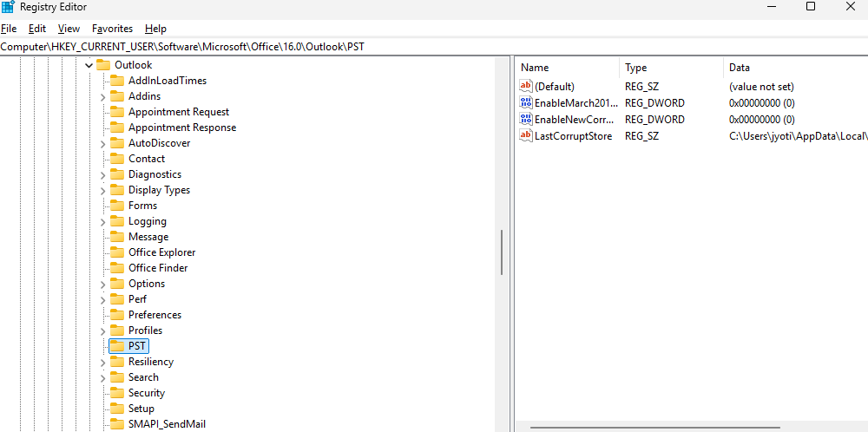Viewport: 868px width, 432px height.
Task: Select the Security key label
Action: click(147, 393)
